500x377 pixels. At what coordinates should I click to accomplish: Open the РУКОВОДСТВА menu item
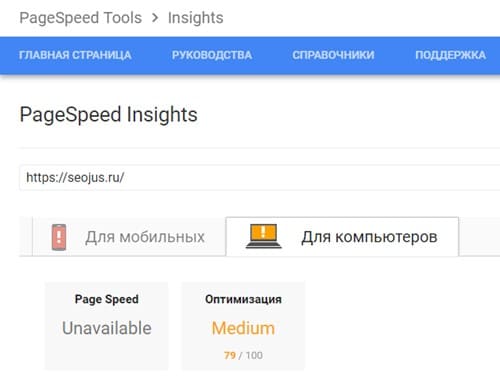click(212, 55)
